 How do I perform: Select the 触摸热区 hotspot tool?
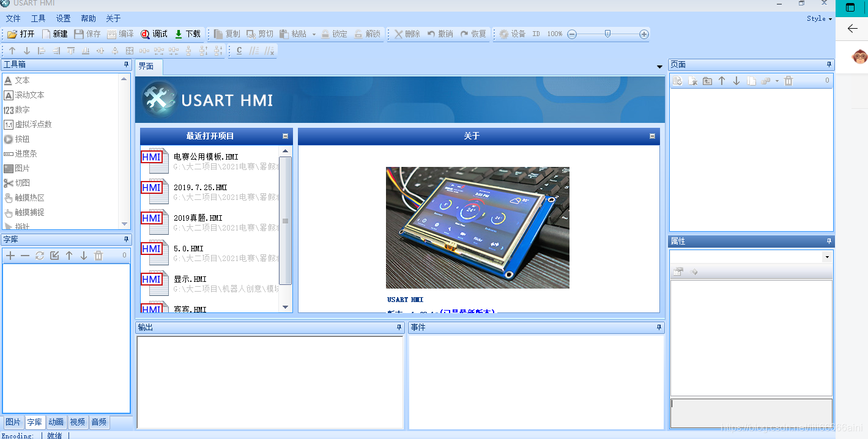click(24, 197)
